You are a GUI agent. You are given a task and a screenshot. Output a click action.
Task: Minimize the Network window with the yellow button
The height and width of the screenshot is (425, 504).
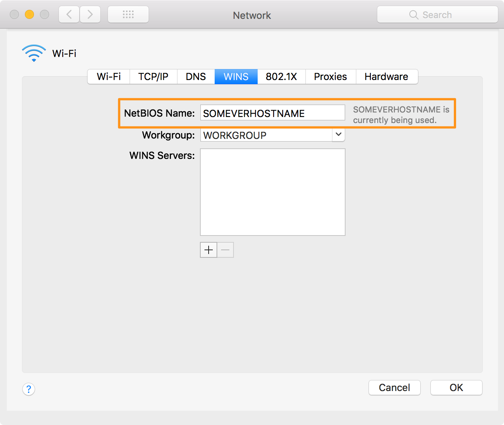click(x=29, y=14)
